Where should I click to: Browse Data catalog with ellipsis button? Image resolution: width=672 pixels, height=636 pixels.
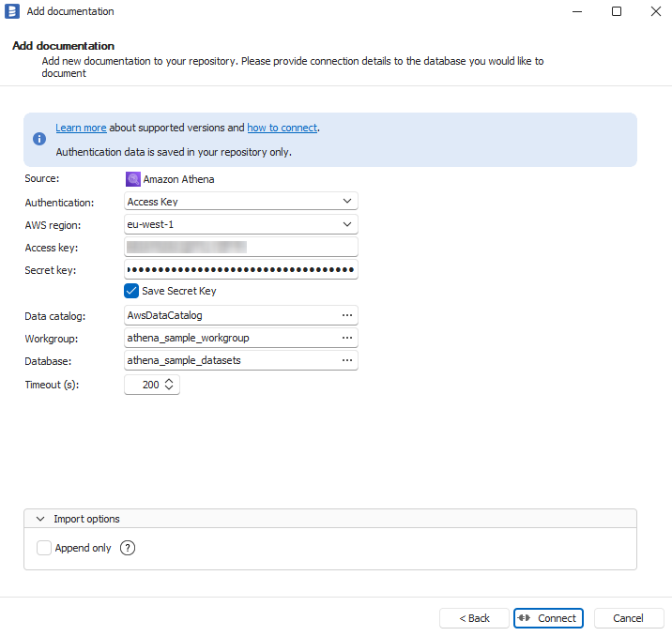coord(346,315)
